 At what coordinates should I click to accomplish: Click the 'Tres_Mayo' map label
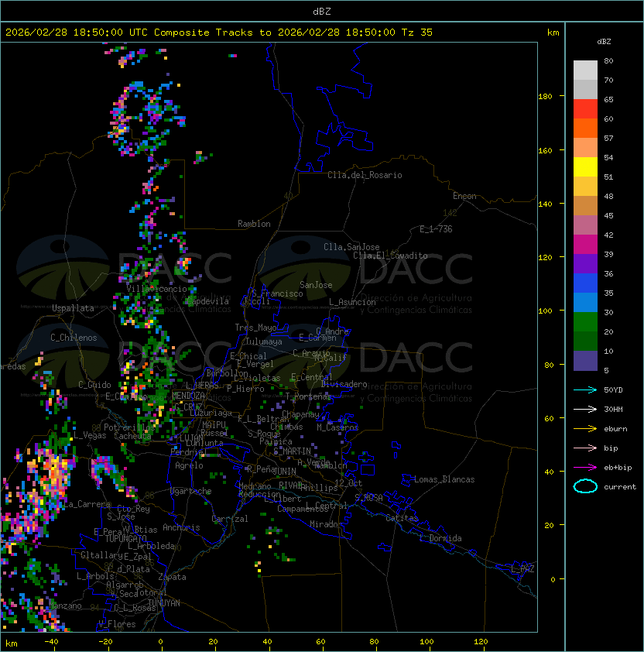pyautogui.click(x=255, y=328)
